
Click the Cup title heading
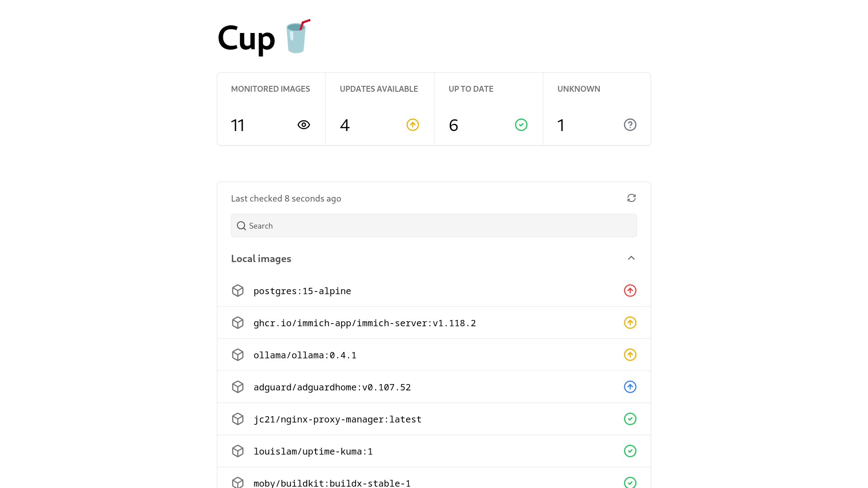[246, 38]
